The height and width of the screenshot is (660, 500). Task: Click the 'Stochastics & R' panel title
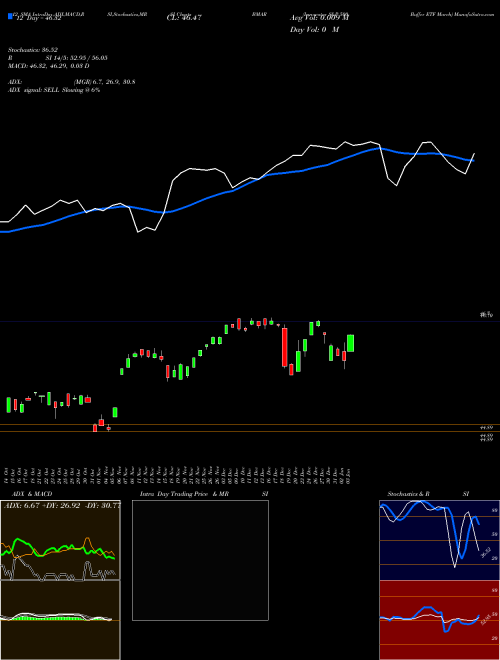[409, 494]
